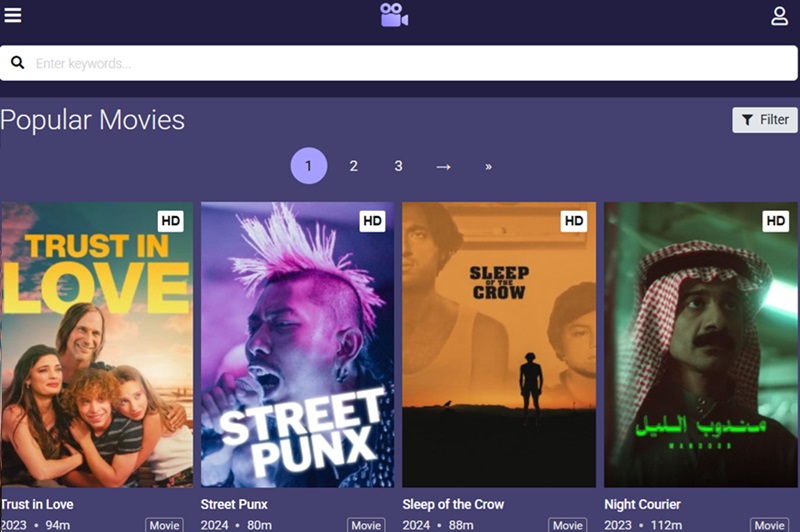Click HD badge on Night Courier

pos(776,221)
